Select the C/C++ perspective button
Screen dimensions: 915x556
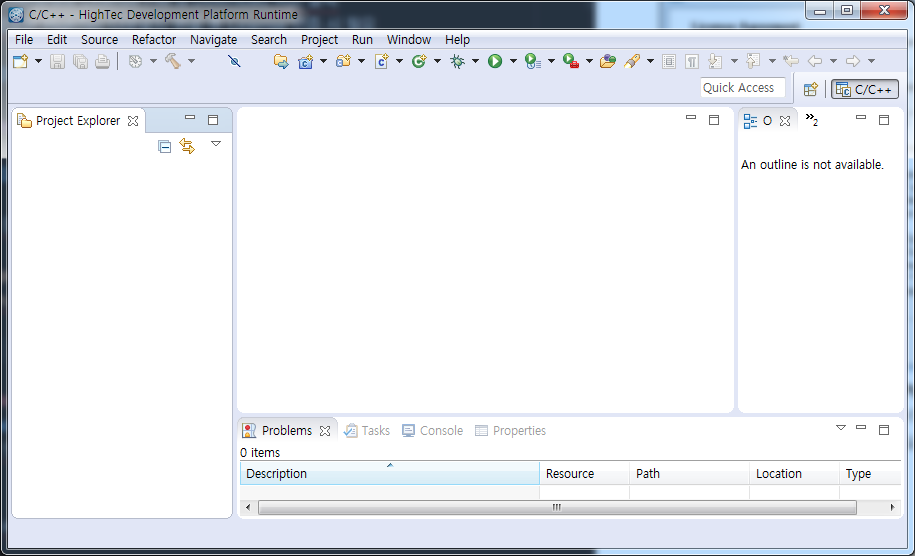click(x=864, y=89)
